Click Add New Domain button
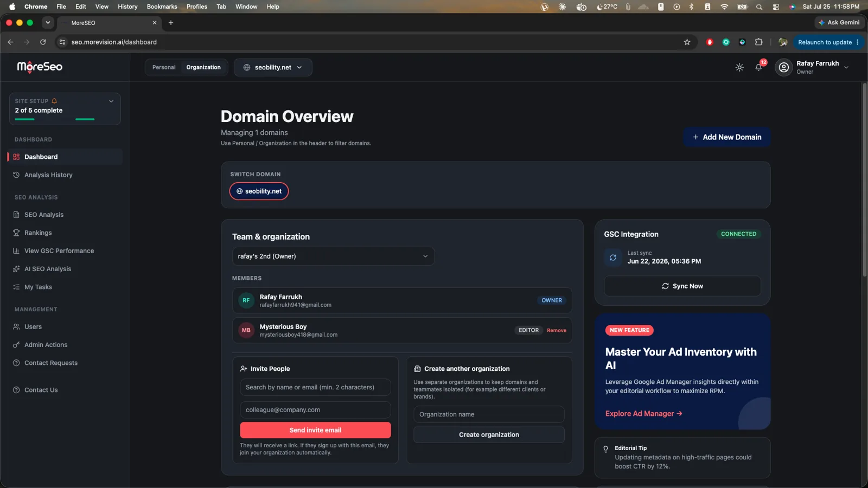The image size is (868, 488). [727, 137]
